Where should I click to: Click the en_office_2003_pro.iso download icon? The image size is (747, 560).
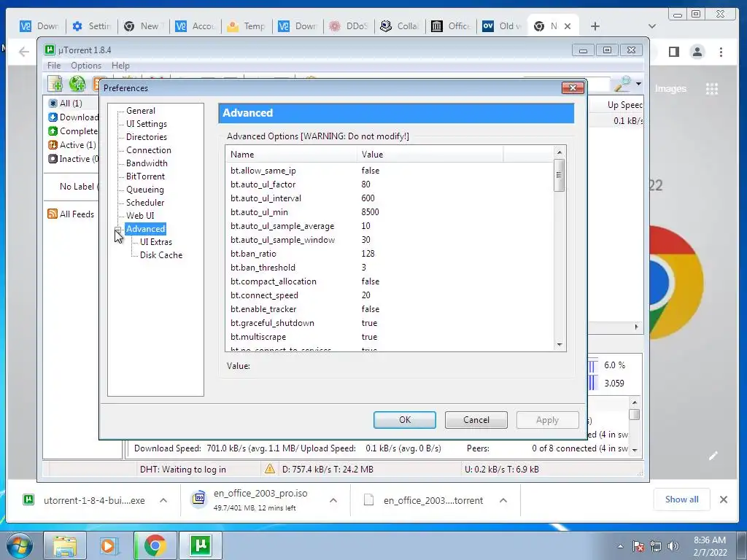(x=199, y=499)
